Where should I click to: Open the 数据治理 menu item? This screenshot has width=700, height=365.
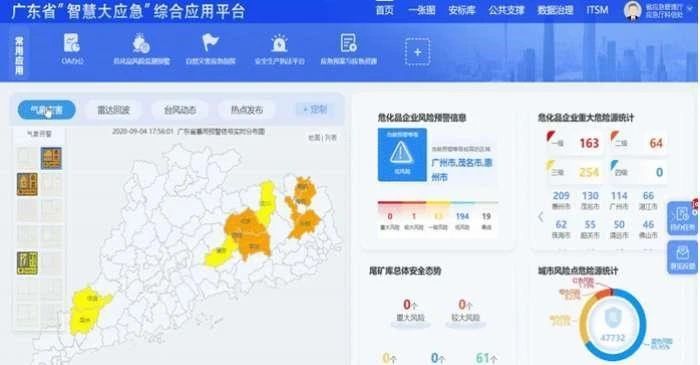click(555, 10)
